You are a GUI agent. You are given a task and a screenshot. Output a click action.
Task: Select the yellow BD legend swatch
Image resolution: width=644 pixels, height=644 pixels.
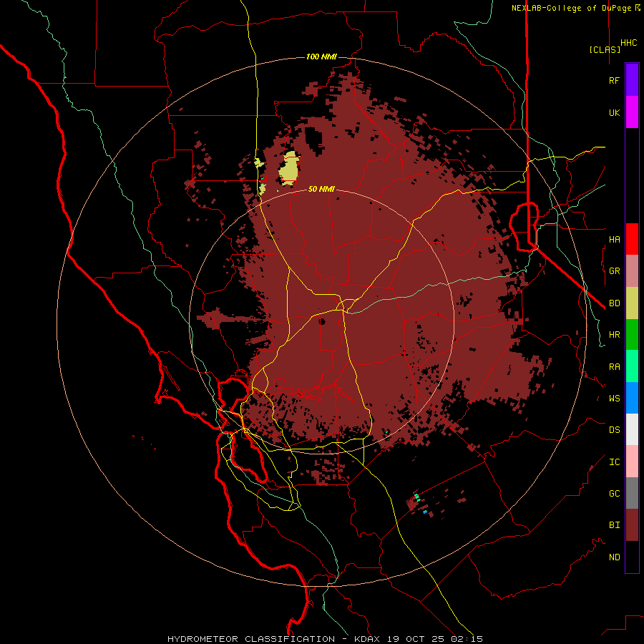tap(632, 303)
